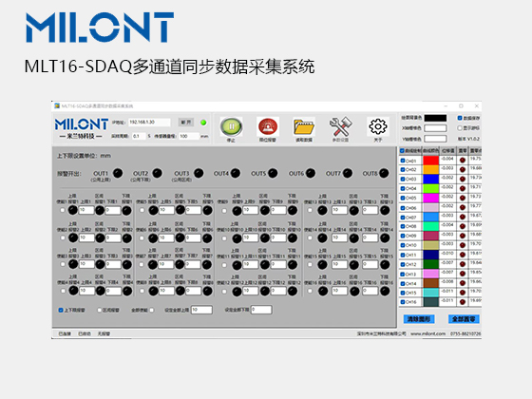Click the CH16 zero-reset red dot
This screenshot has height=399, width=532.
point(463,302)
